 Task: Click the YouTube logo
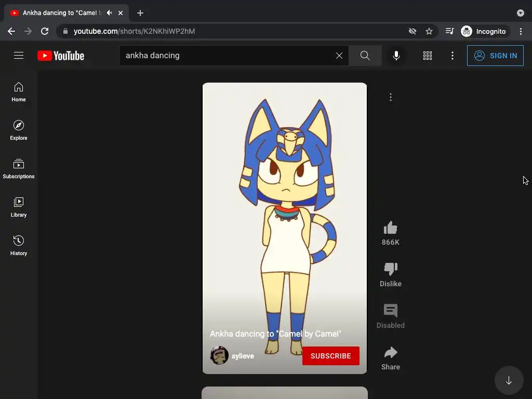click(61, 56)
